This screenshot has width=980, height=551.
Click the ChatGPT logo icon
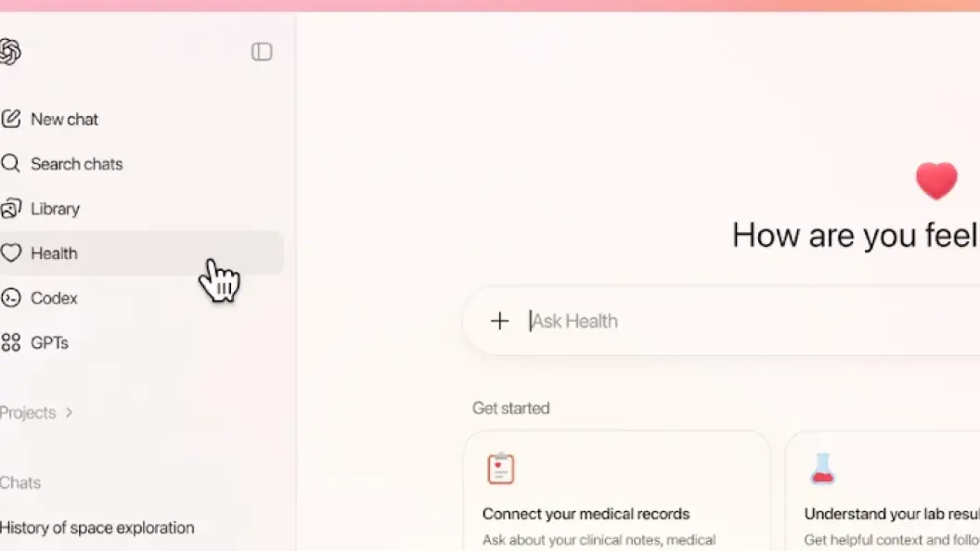click(x=9, y=52)
